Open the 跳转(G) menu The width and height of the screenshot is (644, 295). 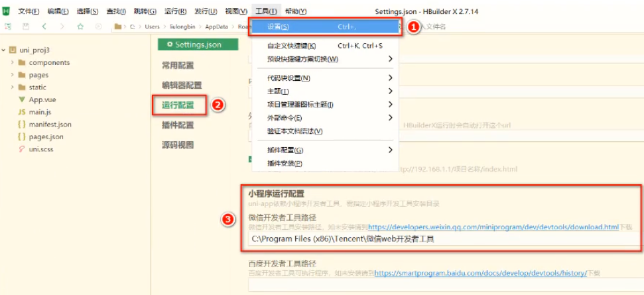[145, 11]
